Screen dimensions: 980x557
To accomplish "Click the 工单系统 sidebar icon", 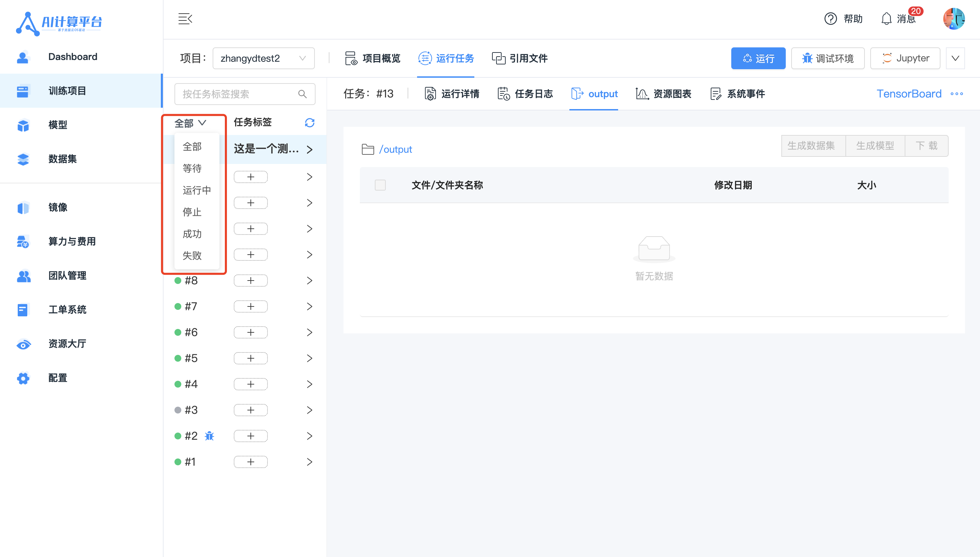I will [23, 310].
